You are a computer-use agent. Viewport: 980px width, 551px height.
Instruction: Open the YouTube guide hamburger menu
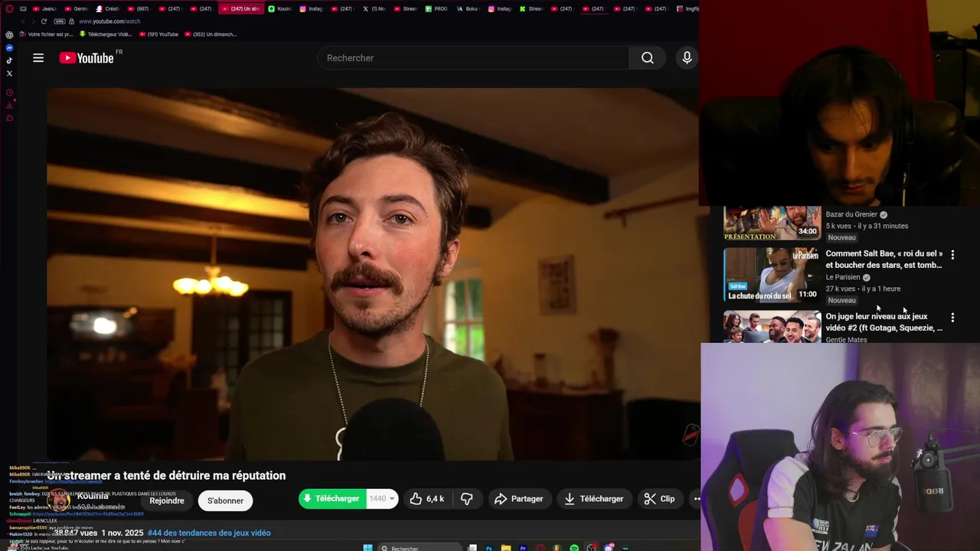[38, 58]
